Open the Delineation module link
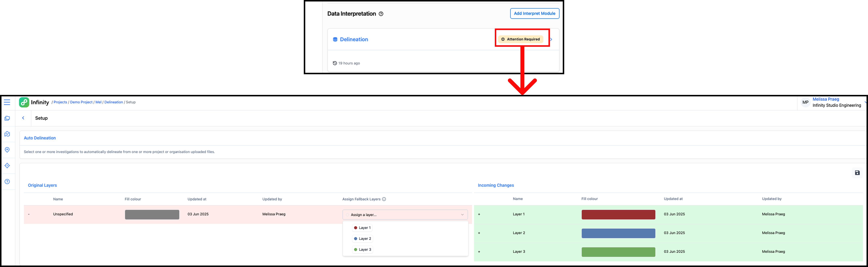This screenshot has height=267, width=868. tap(354, 39)
